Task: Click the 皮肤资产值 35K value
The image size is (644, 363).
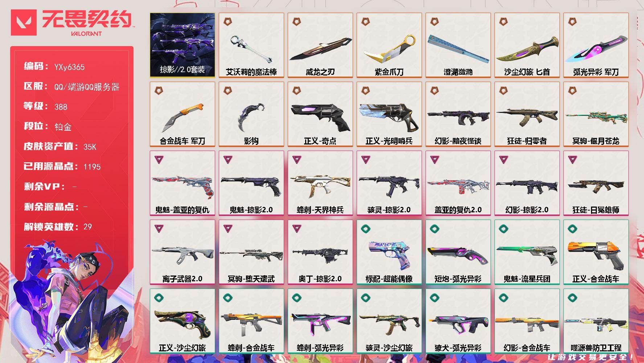Action: coord(90,147)
